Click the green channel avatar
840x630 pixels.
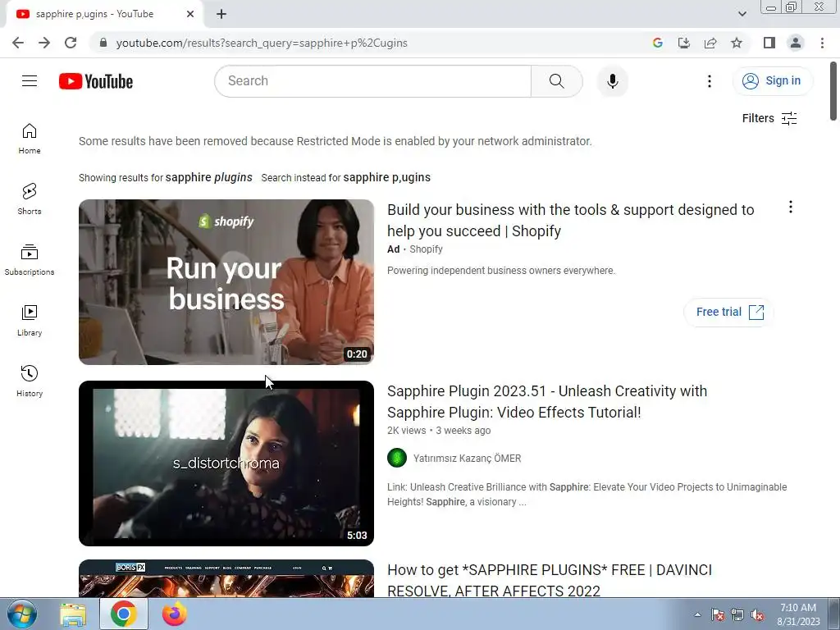coord(397,458)
